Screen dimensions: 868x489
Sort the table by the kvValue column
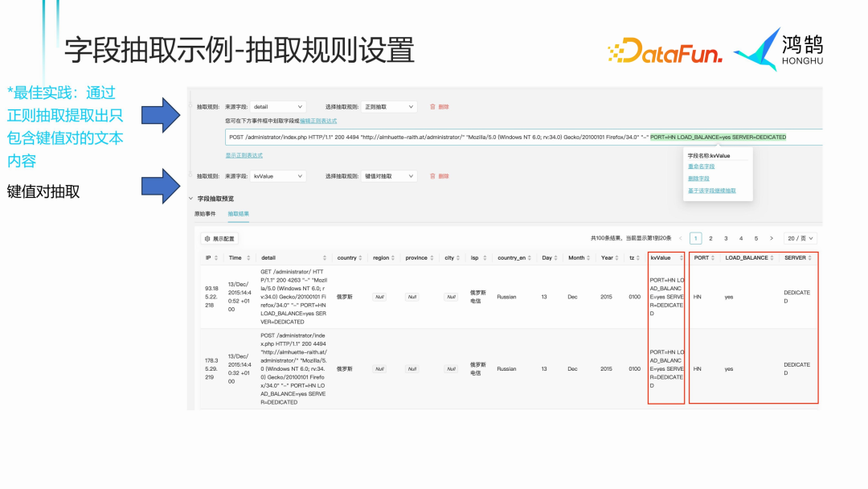(680, 258)
